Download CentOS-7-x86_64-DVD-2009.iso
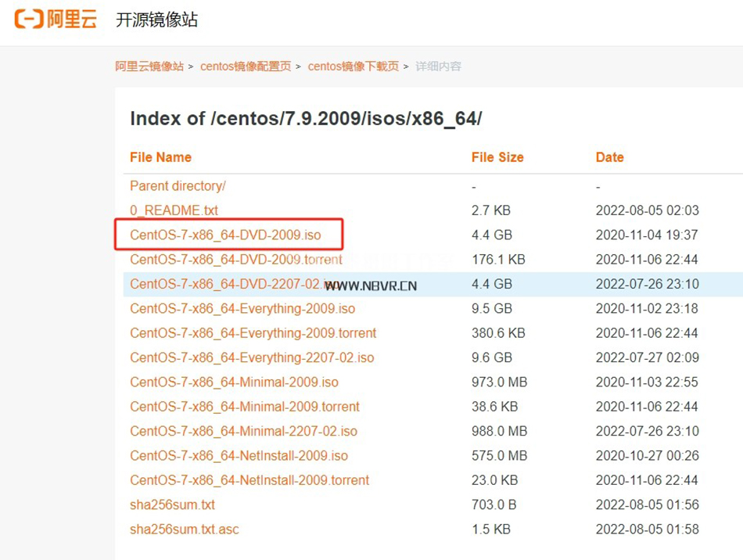Viewport: 743px width, 560px height. click(225, 235)
